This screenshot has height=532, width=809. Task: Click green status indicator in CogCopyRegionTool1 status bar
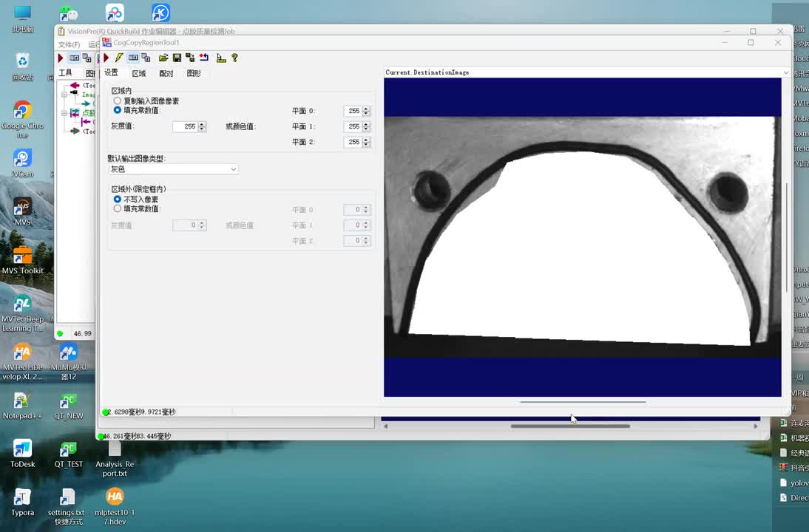pos(105,412)
